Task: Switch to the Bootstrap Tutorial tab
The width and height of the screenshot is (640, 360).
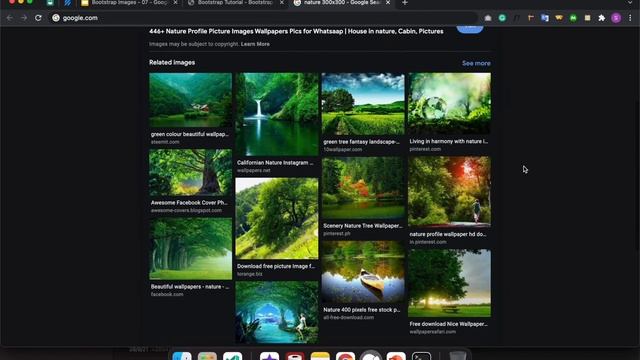Action: pyautogui.click(x=235, y=2)
